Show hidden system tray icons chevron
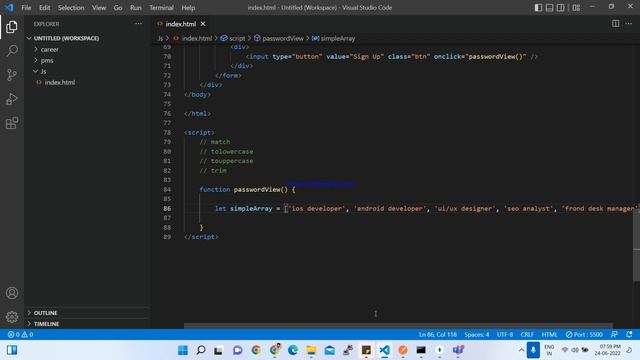Image resolution: width=640 pixels, height=360 pixels. (x=521, y=350)
